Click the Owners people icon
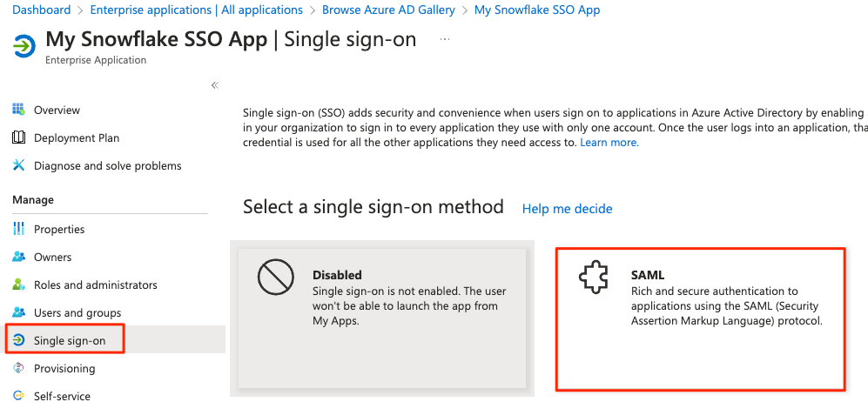 [x=19, y=257]
